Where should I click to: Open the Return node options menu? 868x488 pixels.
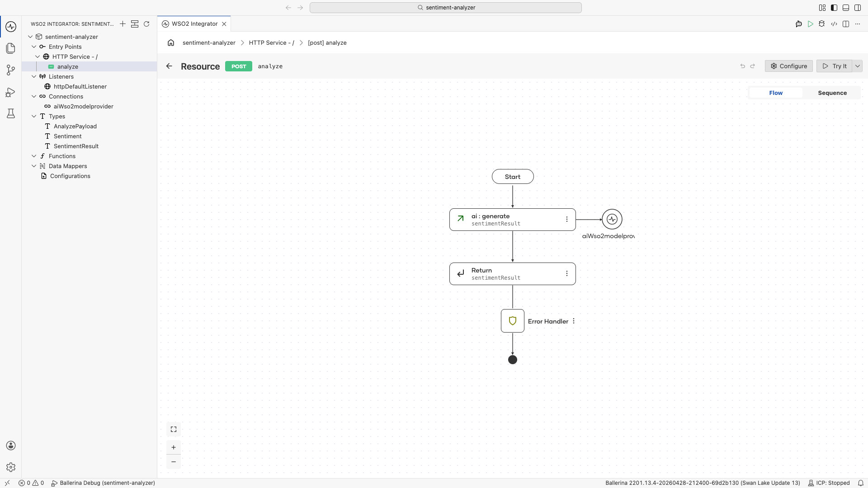click(x=567, y=273)
